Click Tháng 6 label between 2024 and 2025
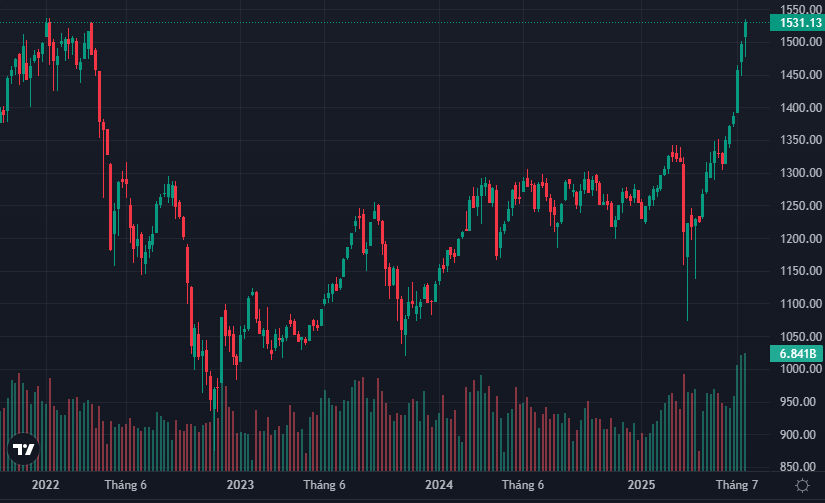The width and height of the screenshot is (825, 503). click(x=523, y=485)
